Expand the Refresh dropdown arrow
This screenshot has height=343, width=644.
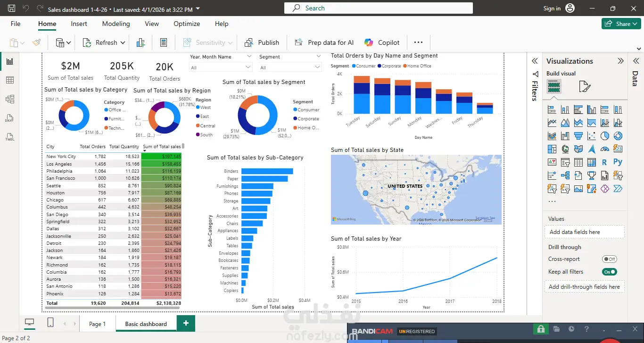123,42
